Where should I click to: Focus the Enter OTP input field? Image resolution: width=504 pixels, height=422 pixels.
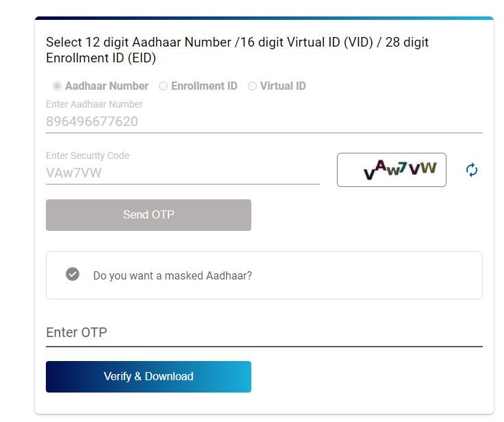point(264,333)
